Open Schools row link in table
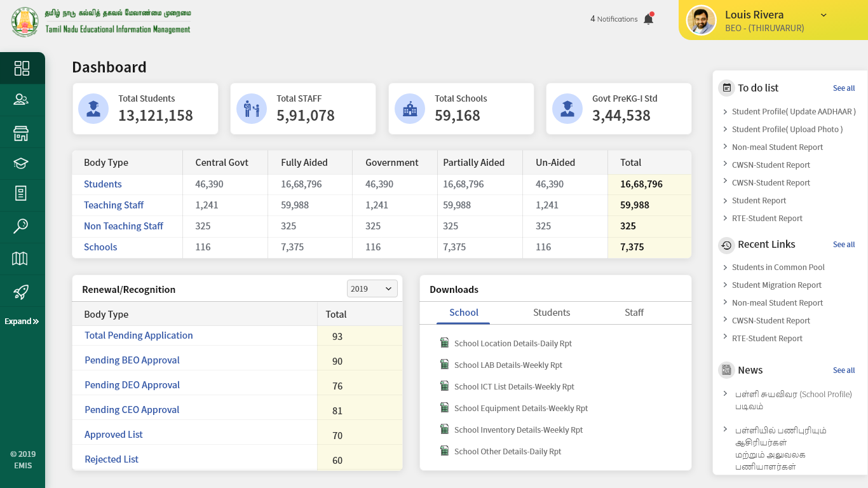 click(100, 247)
